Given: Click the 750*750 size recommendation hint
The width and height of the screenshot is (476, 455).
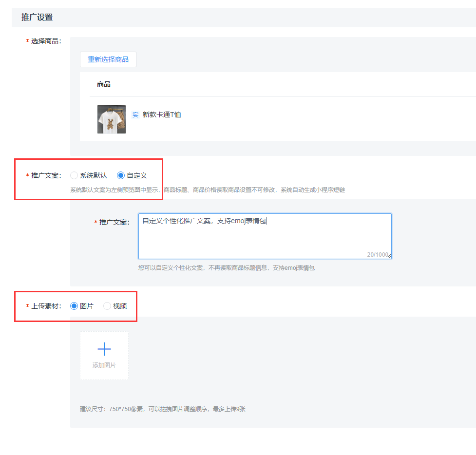Looking at the screenshot, I should [x=163, y=409].
